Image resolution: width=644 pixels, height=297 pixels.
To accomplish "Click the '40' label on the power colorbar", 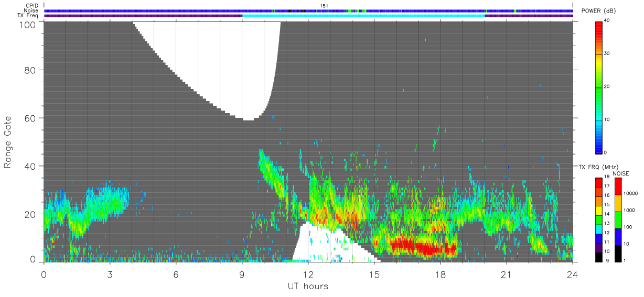I will click(x=607, y=20).
